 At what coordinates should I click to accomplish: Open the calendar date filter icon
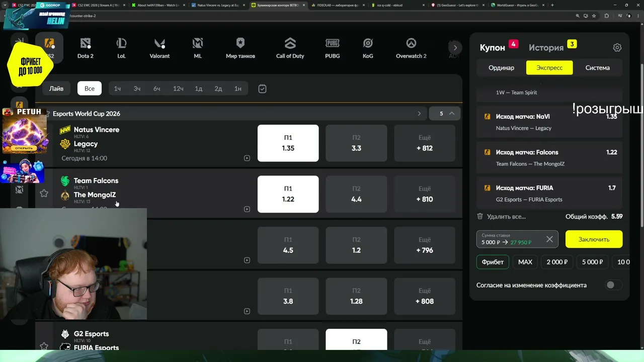pos(262,89)
